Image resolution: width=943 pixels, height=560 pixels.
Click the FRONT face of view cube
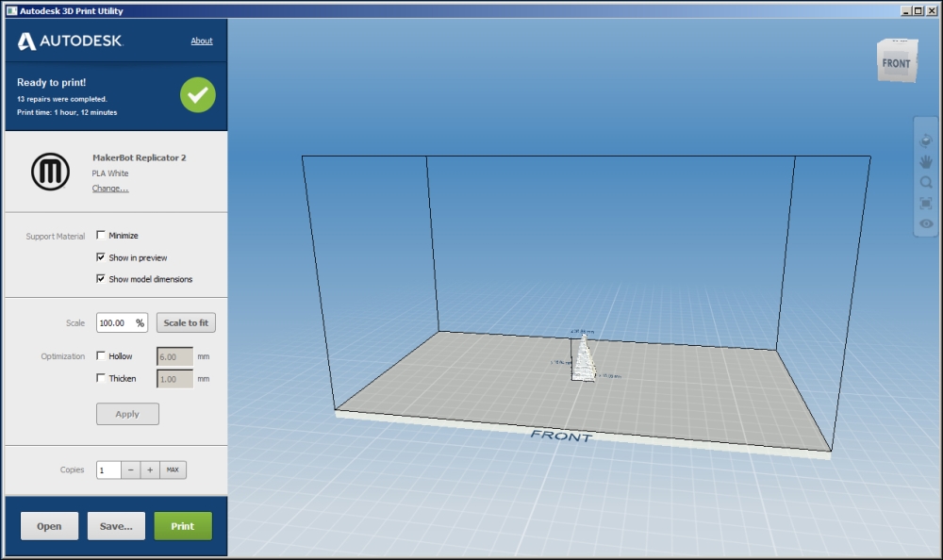click(896, 62)
